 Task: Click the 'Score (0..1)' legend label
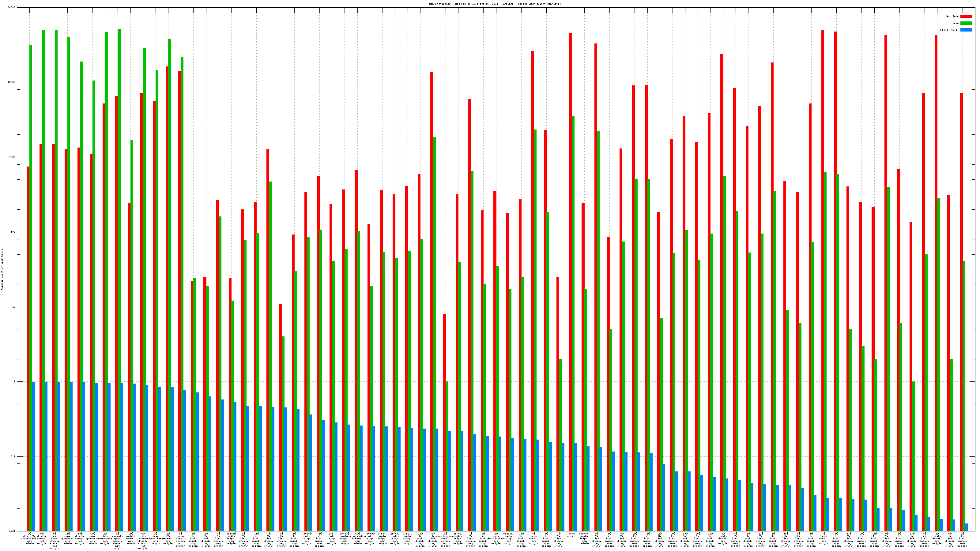coord(949,30)
